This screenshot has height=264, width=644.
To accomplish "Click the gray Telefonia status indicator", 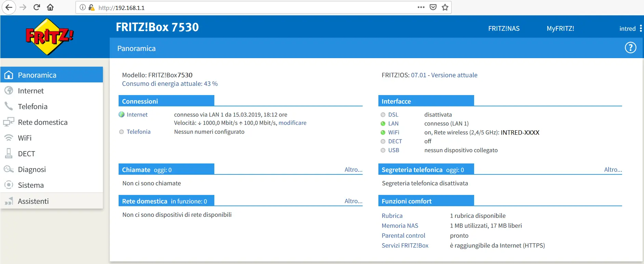I will click(121, 132).
